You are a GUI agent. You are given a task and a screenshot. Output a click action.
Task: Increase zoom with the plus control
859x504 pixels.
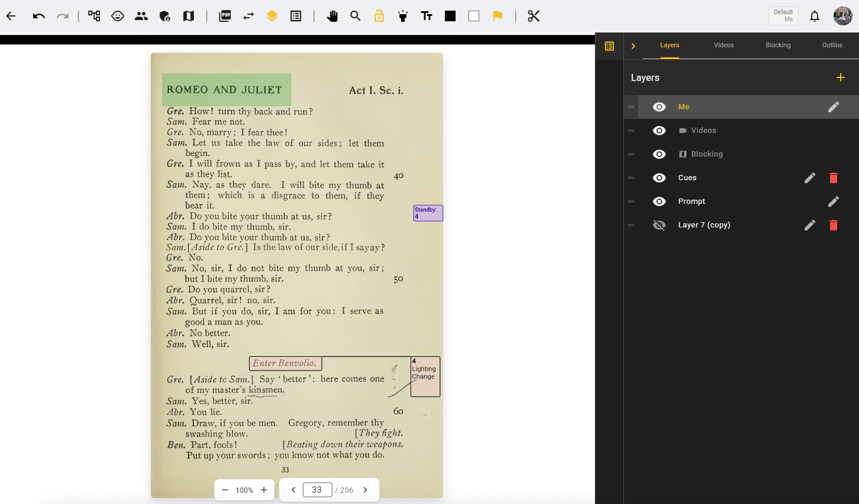coord(263,489)
